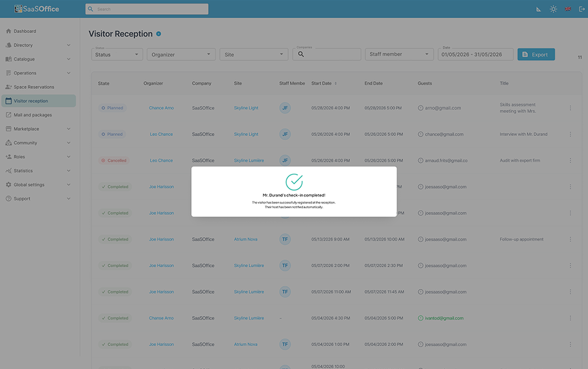Click ivantod@gmail.com guest link
Viewport: 588px width, 369px height.
tap(444, 318)
